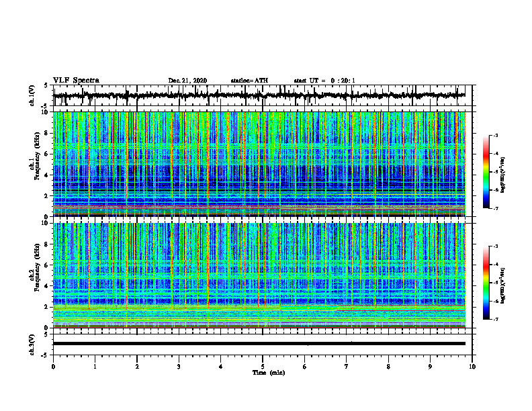
Task: Click the ch.3 flat voltage trace
Action: [x=259, y=344]
